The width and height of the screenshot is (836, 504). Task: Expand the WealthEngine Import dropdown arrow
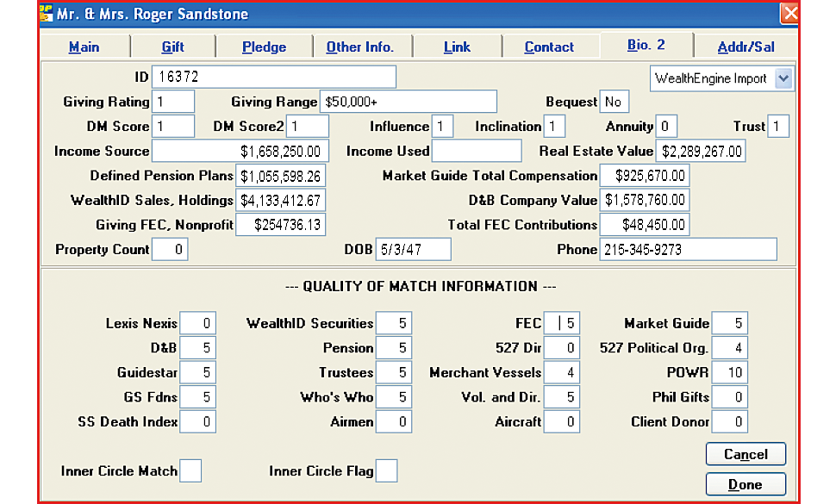click(783, 78)
